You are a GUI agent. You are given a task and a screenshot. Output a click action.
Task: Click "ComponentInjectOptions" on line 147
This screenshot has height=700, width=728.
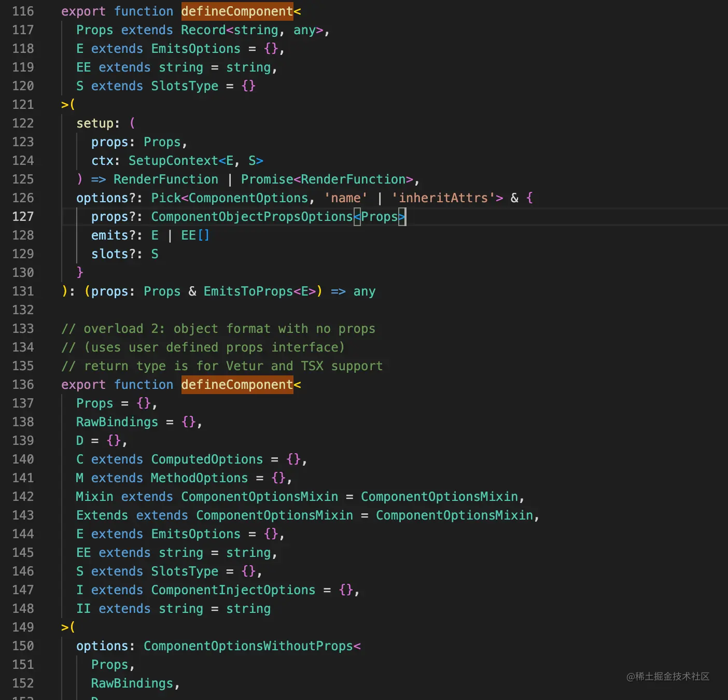[x=233, y=590]
